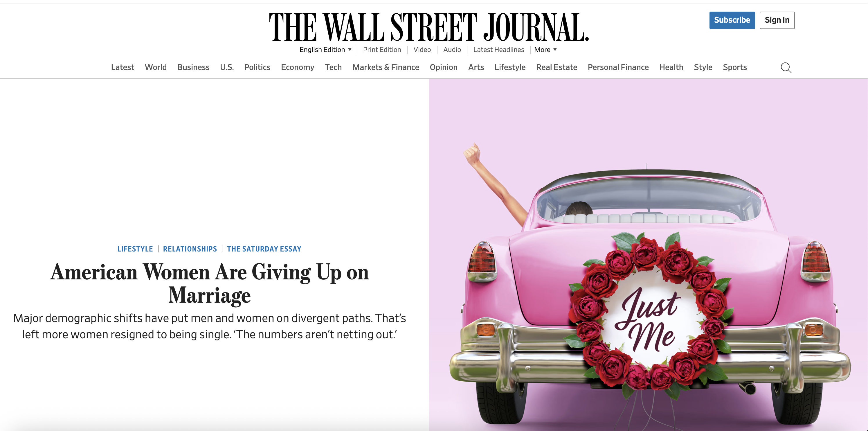
Task: Go to the Health section
Action: click(x=671, y=67)
